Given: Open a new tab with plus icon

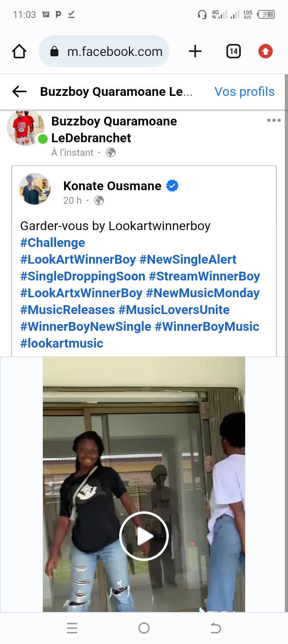Looking at the screenshot, I should tap(195, 52).
